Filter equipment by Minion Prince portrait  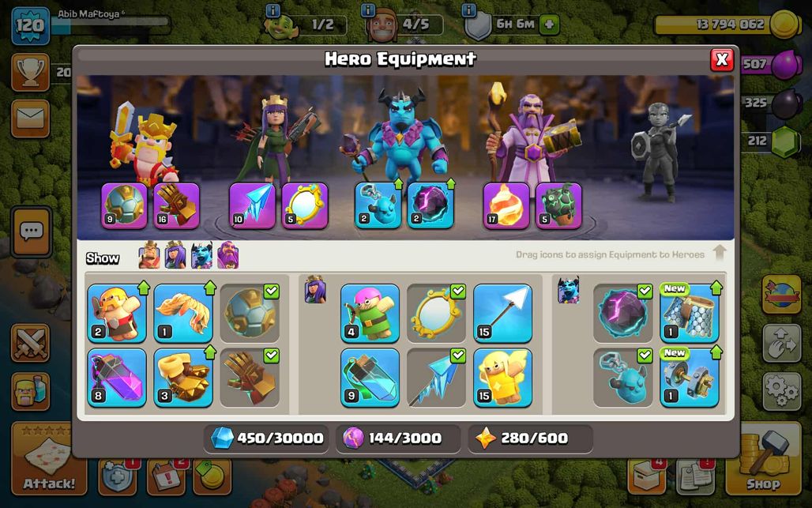[201, 254]
